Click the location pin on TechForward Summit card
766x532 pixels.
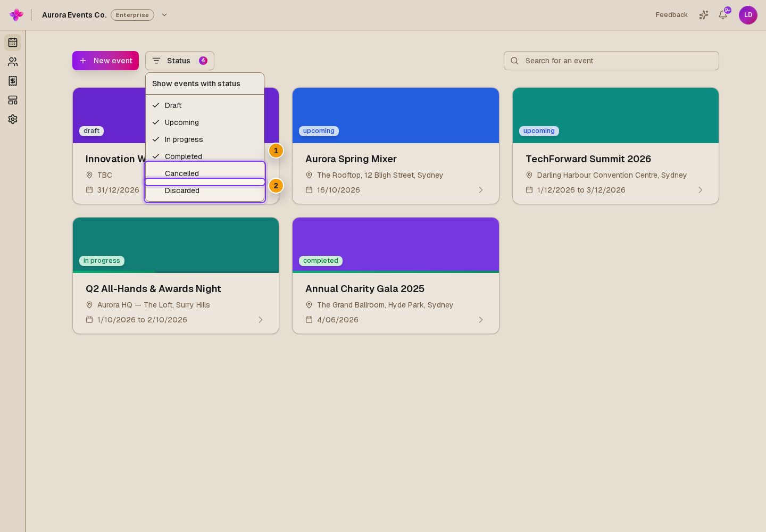[x=529, y=175]
